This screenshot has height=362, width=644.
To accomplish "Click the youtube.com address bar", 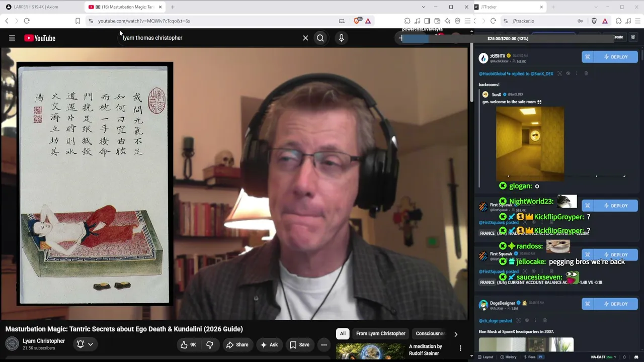I will pyautogui.click(x=216, y=21).
